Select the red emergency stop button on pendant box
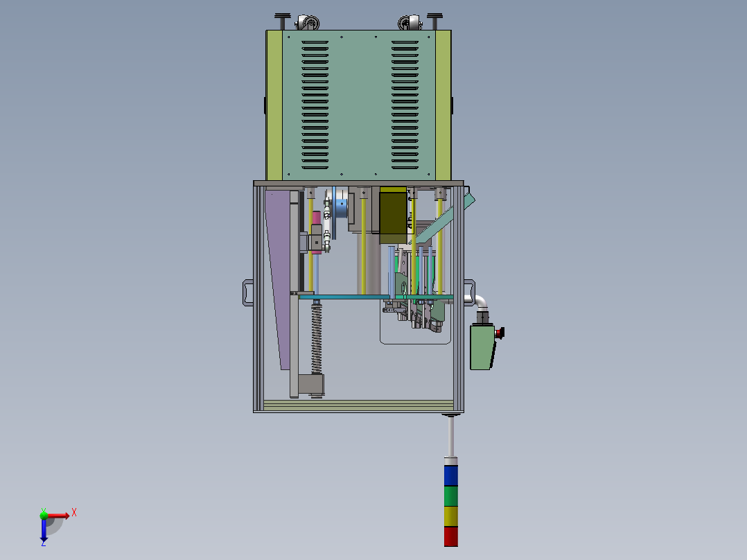The height and width of the screenshot is (560, 747). tap(500, 333)
